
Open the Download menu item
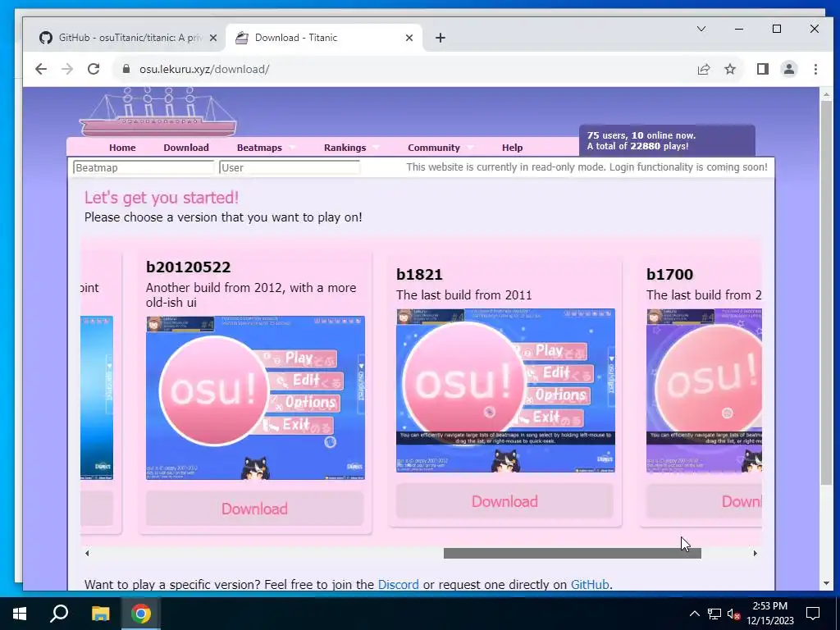tap(186, 148)
